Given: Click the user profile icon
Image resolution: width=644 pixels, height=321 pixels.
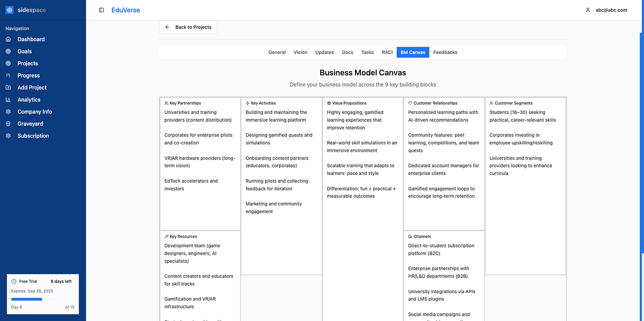Looking at the screenshot, I should 588,10.
